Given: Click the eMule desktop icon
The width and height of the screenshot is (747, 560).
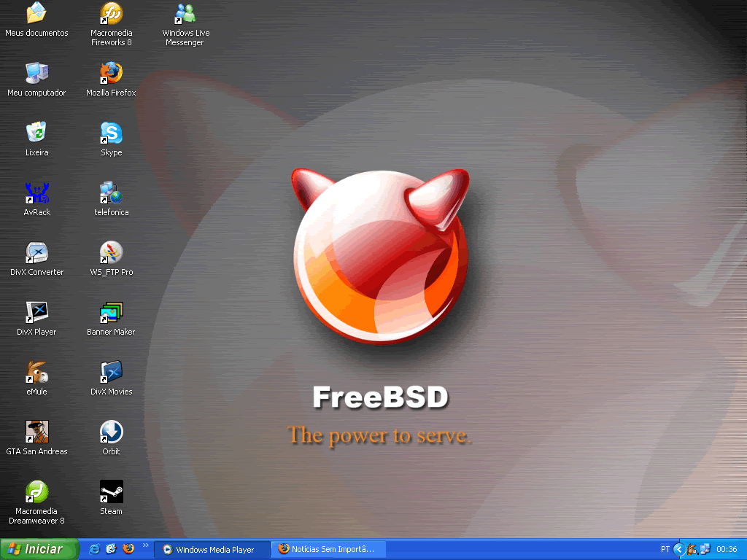Looking at the screenshot, I should 36,372.
